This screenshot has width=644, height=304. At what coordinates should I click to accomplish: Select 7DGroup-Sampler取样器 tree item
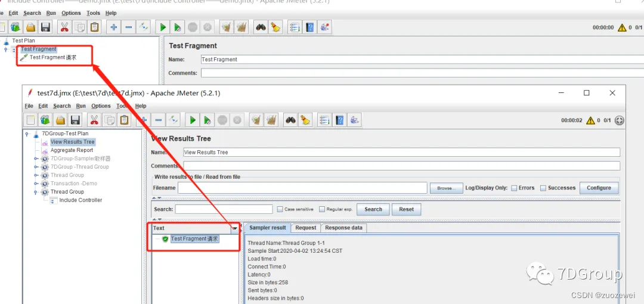point(80,159)
